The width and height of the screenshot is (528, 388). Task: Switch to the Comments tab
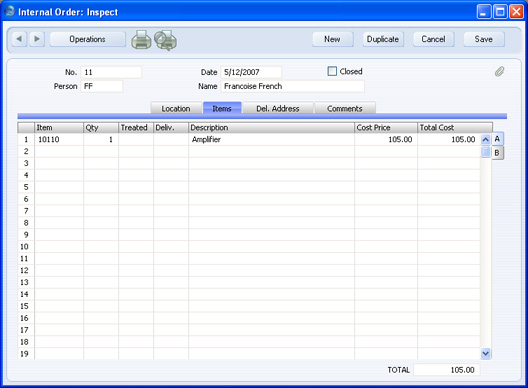[x=345, y=108]
